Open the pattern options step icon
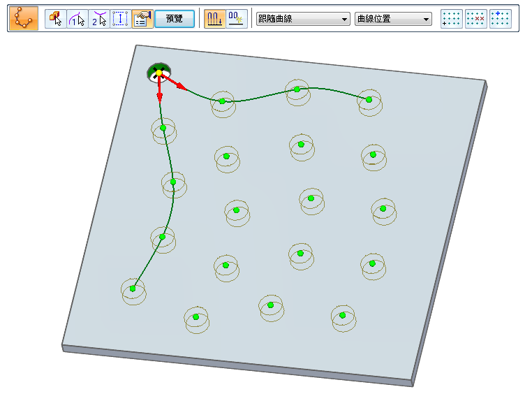 click(x=142, y=19)
